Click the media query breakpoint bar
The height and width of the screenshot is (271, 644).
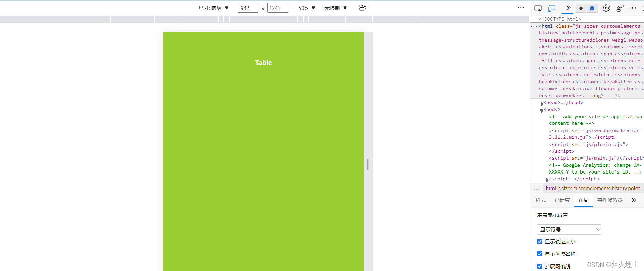265,19
